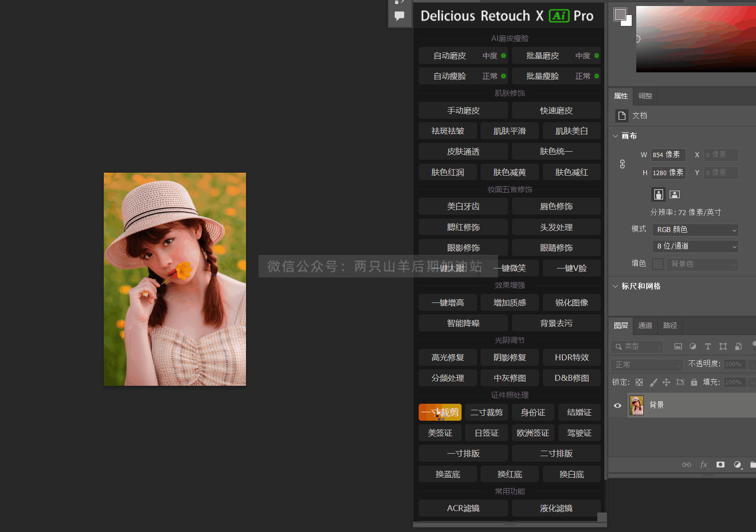Add a layer mask via the mask icon
The width and height of the screenshot is (756, 532).
720,465
